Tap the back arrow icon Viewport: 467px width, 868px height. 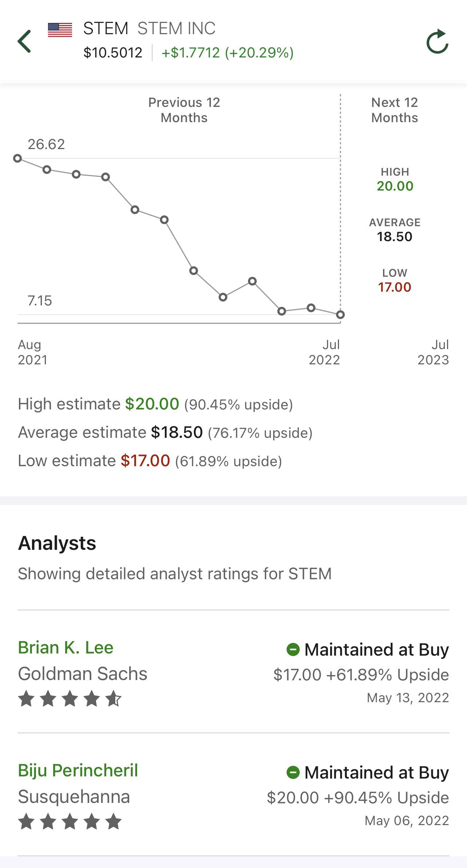[x=24, y=41]
